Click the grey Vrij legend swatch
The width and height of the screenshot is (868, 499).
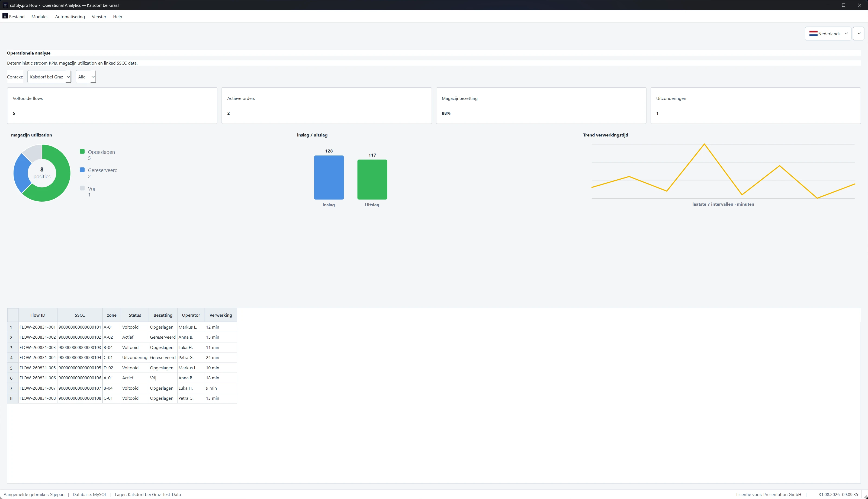click(x=82, y=188)
